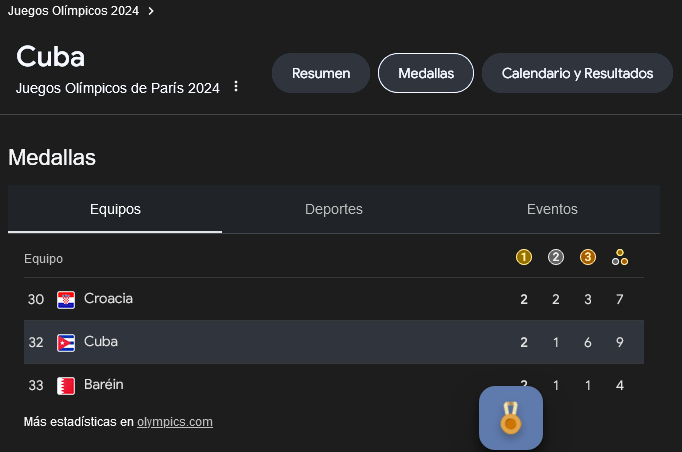
Task: Switch to the Deportes tab
Action: click(334, 209)
